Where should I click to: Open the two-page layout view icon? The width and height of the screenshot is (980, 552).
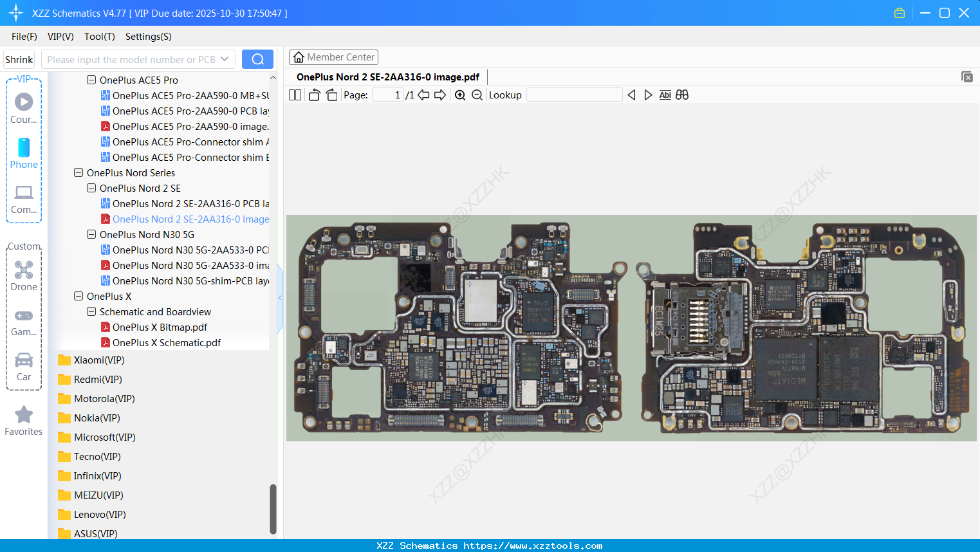point(295,95)
